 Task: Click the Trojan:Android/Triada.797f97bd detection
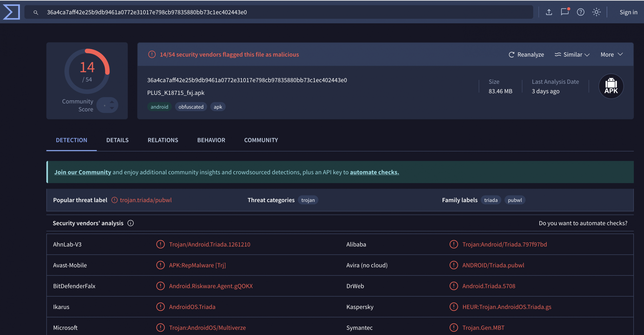pyautogui.click(x=504, y=244)
